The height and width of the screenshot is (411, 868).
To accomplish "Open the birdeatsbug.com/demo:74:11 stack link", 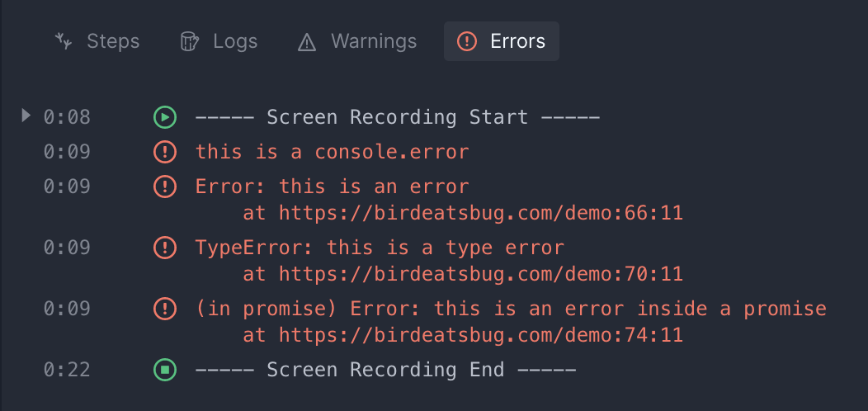I will (481, 335).
